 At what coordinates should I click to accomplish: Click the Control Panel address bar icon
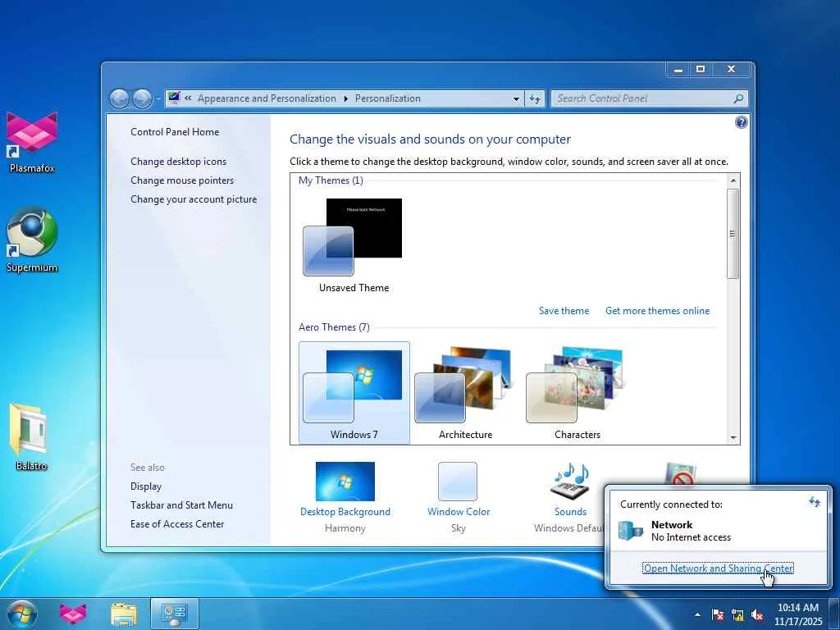tap(174, 98)
